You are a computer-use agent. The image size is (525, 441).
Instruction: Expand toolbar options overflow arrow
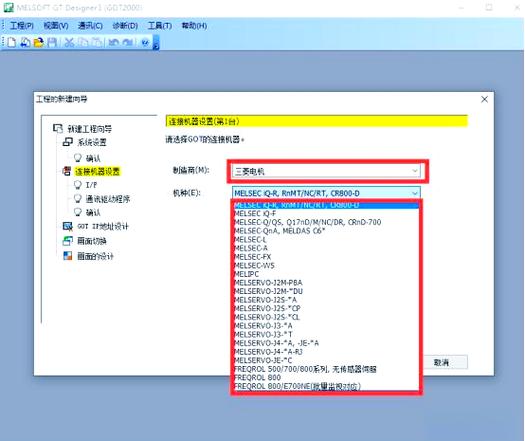[156, 43]
